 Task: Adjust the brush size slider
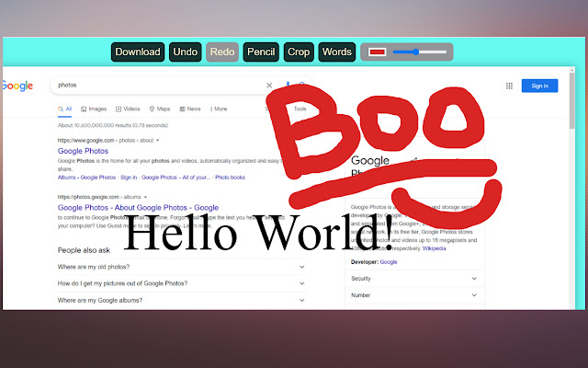[x=420, y=52]
